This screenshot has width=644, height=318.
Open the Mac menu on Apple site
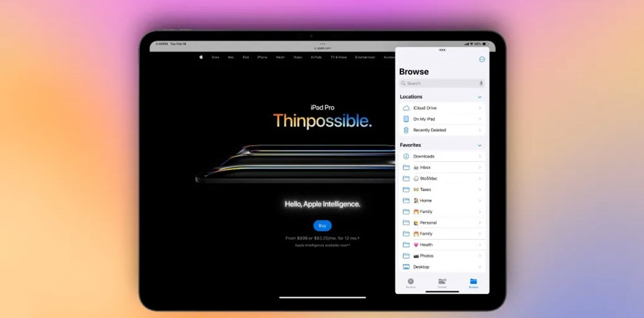[x=231, y=57]
